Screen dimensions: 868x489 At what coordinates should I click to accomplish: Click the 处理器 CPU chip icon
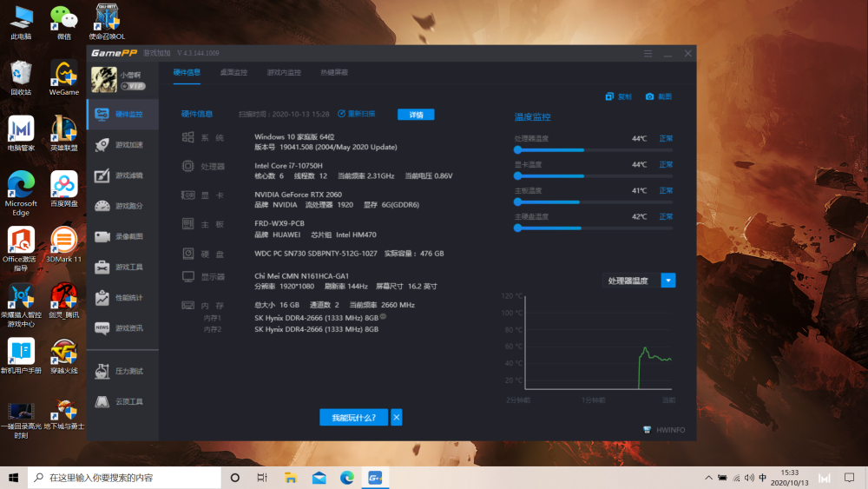(188, 166)
